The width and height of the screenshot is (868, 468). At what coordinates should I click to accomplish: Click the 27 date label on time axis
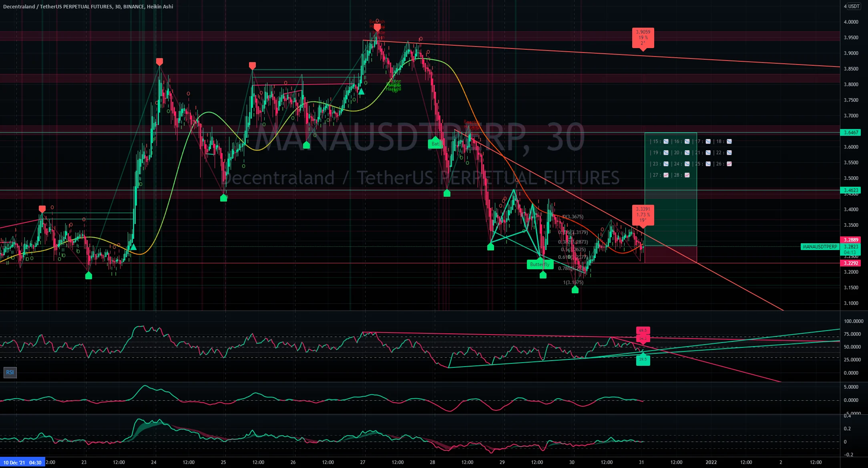[363, 462]
